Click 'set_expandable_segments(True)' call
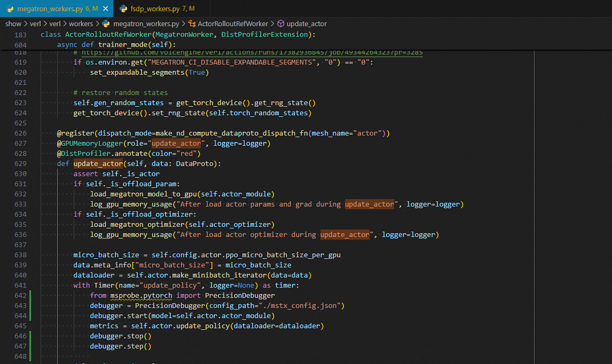Screen dimensions: 612x364 [150, 72]
